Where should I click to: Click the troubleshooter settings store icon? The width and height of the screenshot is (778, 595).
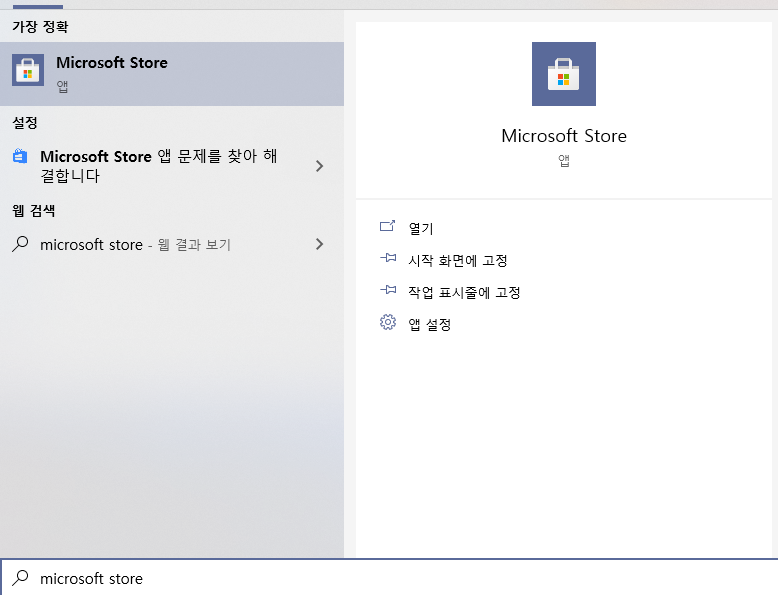(20, 156)
